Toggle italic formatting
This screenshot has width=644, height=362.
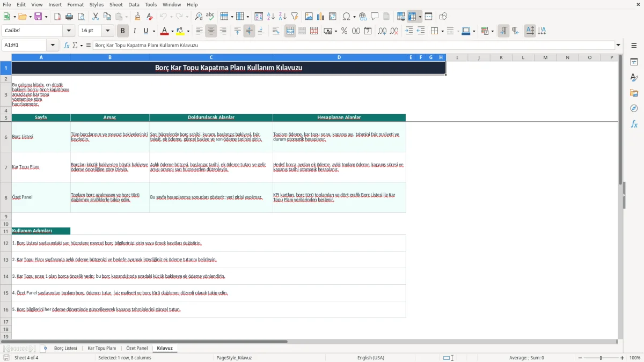(x=135, y=31)
